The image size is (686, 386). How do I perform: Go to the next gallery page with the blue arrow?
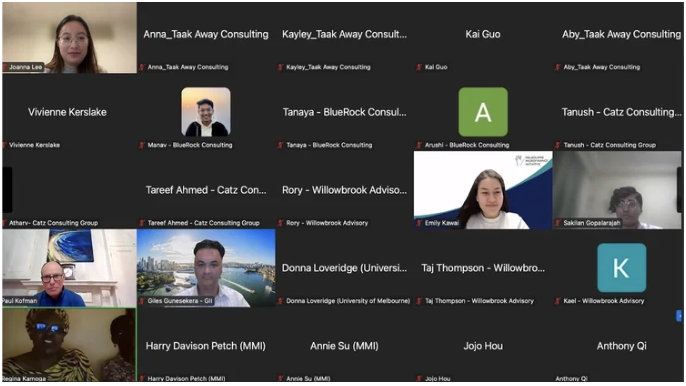(679, 316)
